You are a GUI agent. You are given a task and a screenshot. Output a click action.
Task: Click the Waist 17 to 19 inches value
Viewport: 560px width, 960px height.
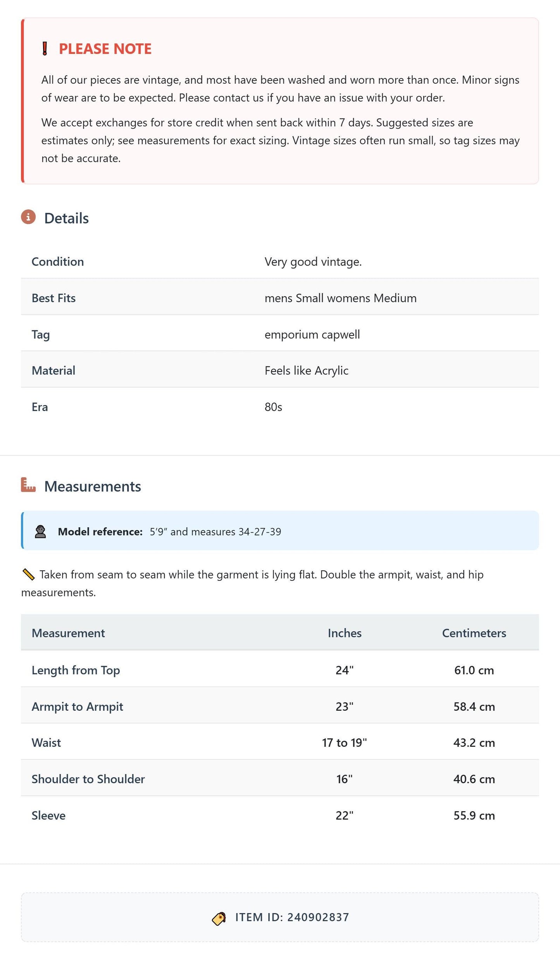[345, 743]
